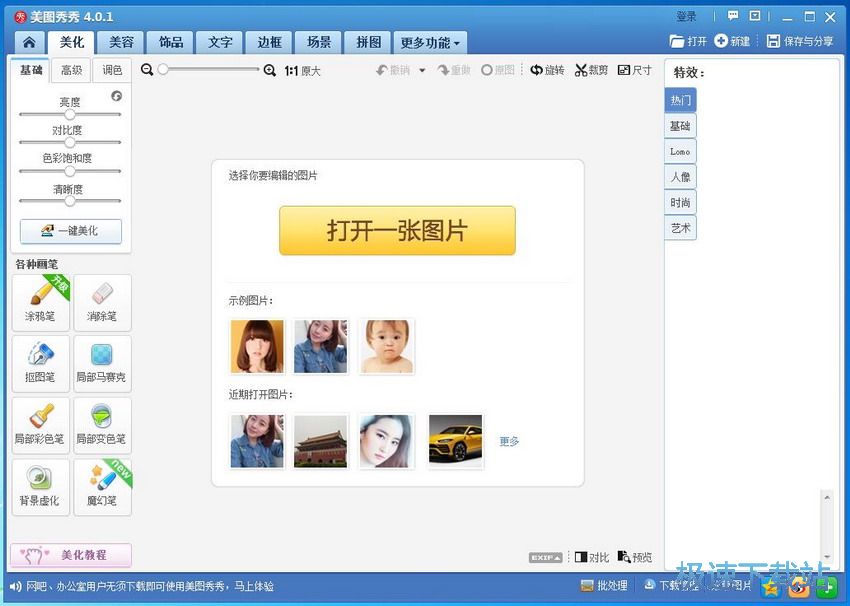Screen dimensions: 850x606
Task: Click the 重做 redo icon
Action: tap(443, 70)
